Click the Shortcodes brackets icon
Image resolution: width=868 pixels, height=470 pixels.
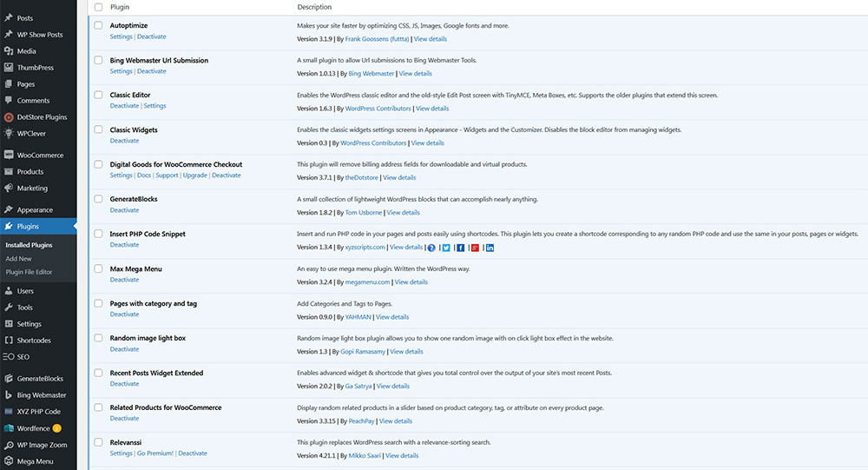click(x=9, y=341)
